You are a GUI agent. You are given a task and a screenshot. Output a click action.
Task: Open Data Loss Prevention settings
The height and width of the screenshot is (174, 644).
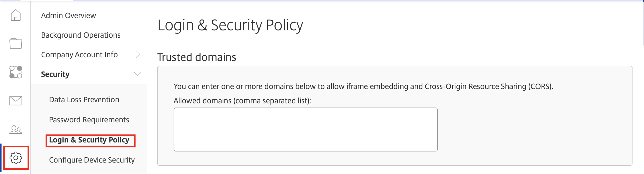click(x=84, y=100)
